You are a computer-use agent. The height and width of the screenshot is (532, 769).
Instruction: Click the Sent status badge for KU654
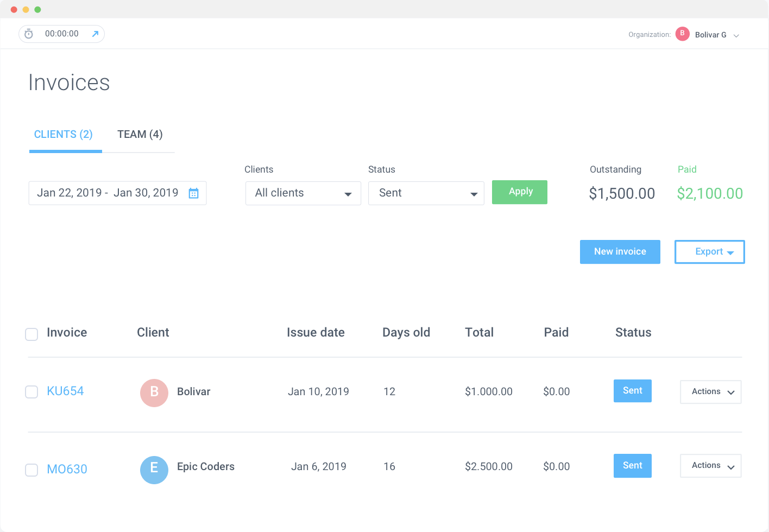[x=633, y=391]
